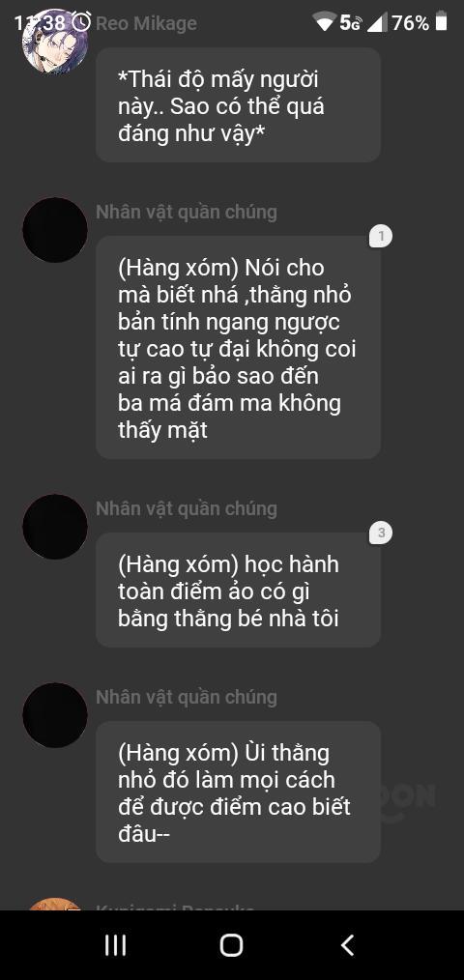Tap the black avatar beside the 'Ùi thằng nhỏ' message

click(55, 715)
